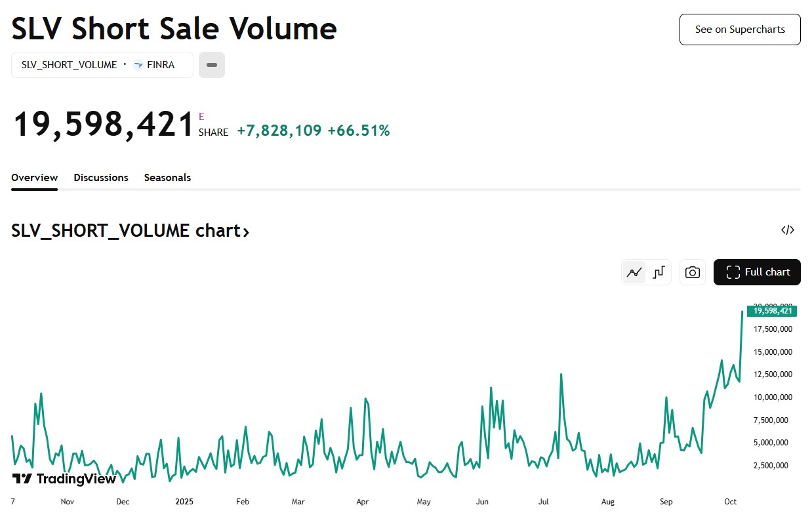Click the +66.51% change value
Viewport: 812px width, 528px height.
coord(359,131)
